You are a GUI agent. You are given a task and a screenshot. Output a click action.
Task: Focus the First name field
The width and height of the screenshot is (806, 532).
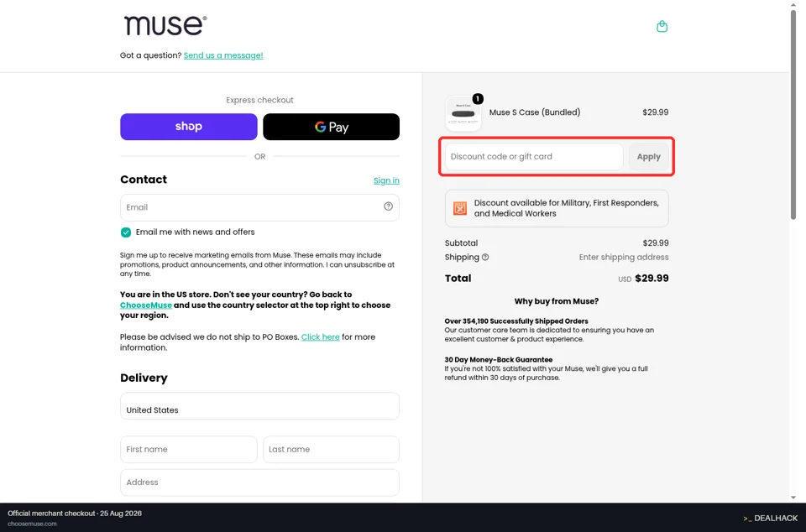pyautogui.click(x=189, y=449)
